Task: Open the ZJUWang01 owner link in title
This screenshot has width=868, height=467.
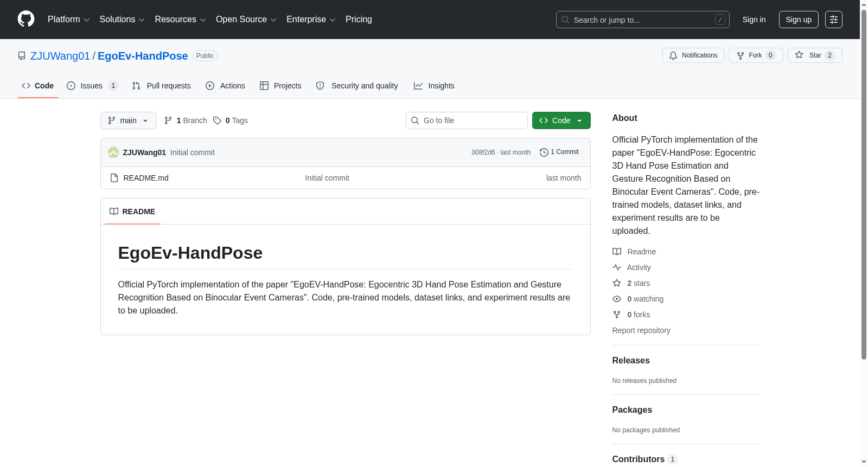Action: [60, 56]
